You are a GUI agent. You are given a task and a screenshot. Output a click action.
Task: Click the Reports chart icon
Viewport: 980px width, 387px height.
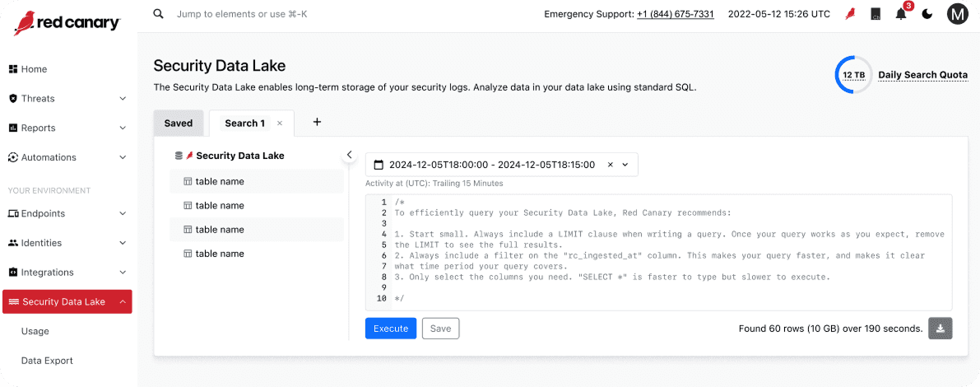pos(12,128)
